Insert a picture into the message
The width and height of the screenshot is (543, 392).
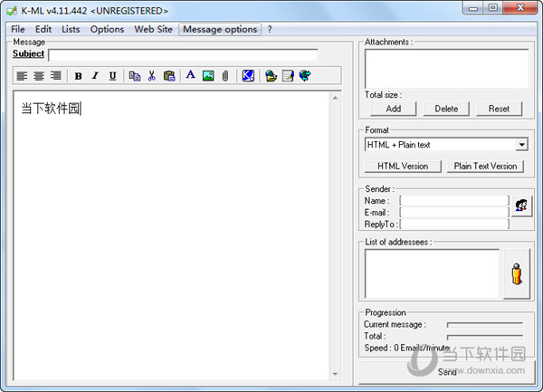[208, 76]
